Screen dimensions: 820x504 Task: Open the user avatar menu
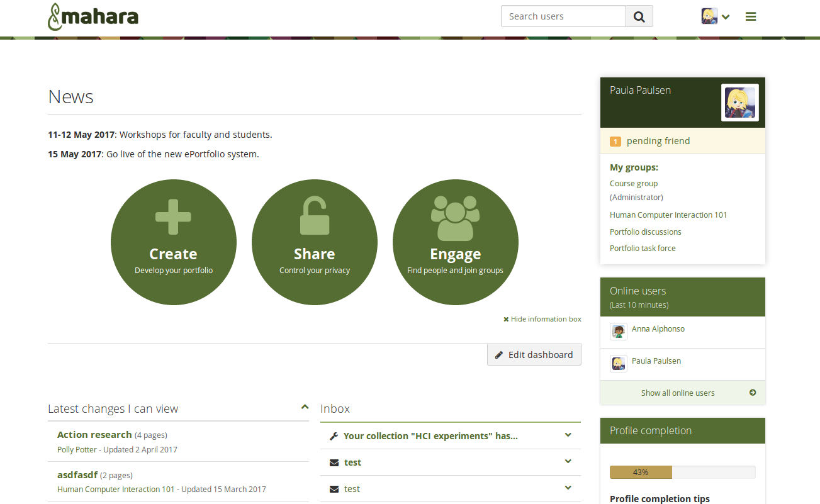click(716, 16)
